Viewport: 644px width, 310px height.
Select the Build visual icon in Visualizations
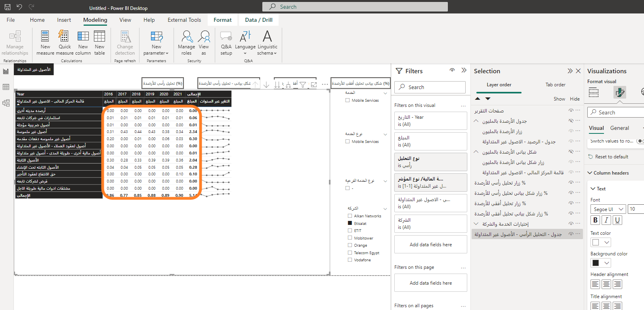pyautogui.click(x=594, y=92)
